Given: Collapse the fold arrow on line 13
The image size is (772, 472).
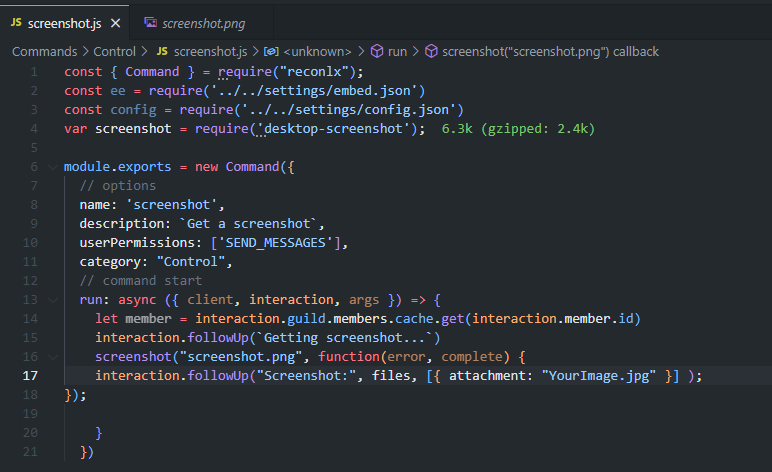Looking at the screenshot, I should pos(53,300).
